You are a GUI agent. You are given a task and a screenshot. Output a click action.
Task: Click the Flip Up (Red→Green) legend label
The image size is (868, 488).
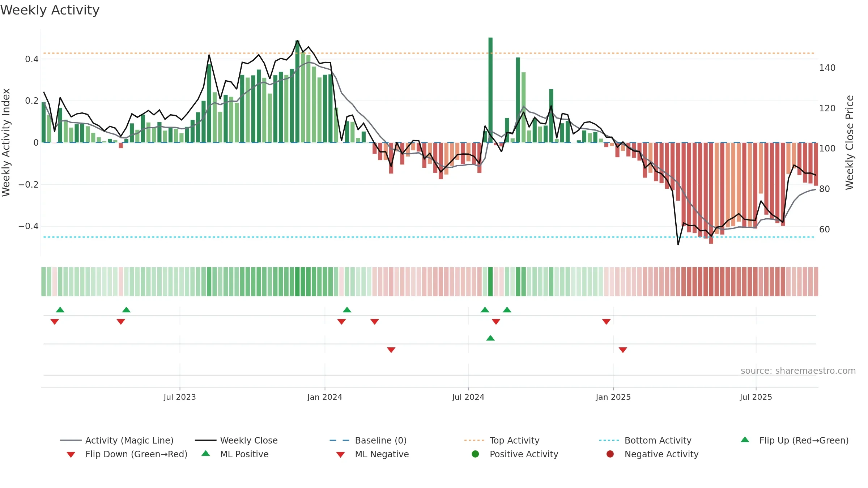pos(804,440)
